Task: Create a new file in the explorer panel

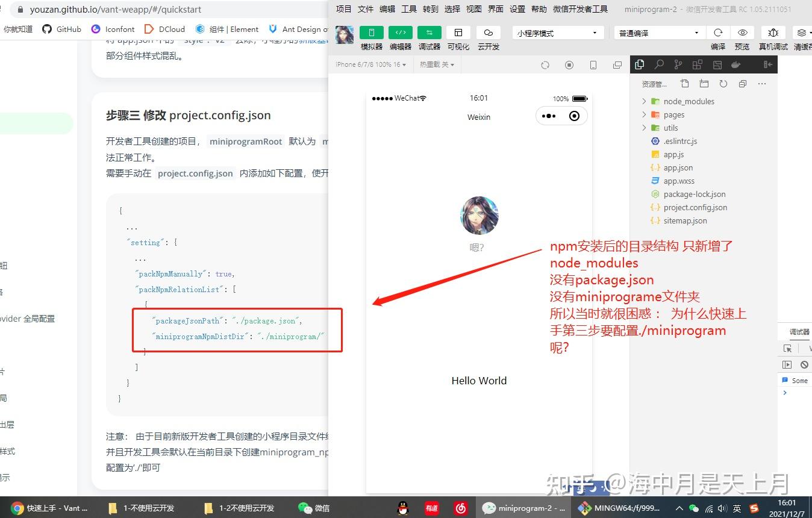Action: (x=684, y=84)
